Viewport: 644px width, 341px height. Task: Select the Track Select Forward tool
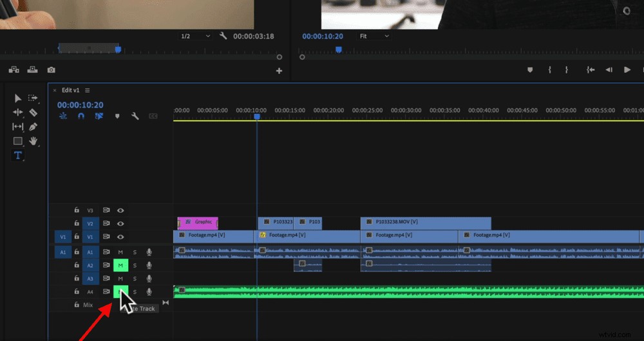point(33,98)
